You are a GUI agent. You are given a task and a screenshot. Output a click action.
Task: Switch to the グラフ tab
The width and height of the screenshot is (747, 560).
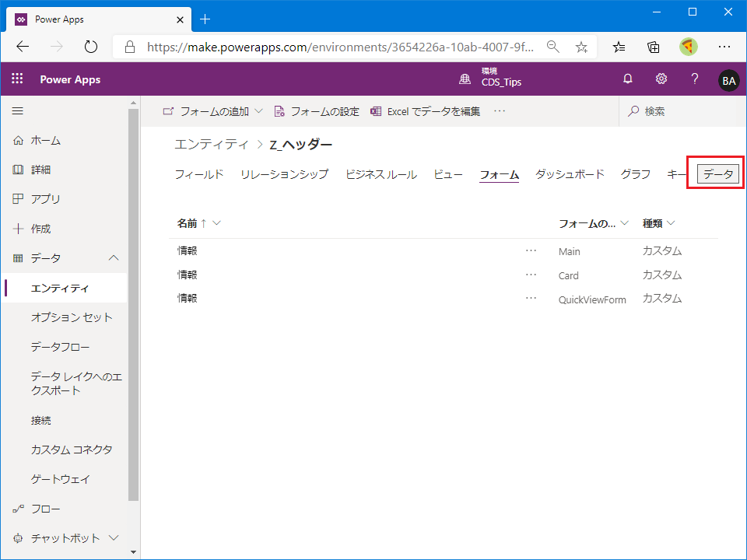click(636, 174)
